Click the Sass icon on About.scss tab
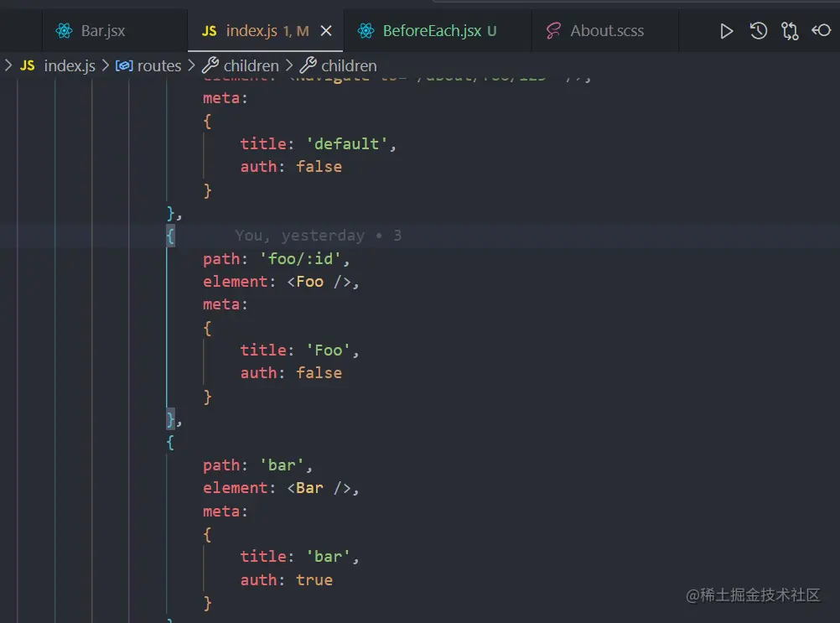 point(553,31)
